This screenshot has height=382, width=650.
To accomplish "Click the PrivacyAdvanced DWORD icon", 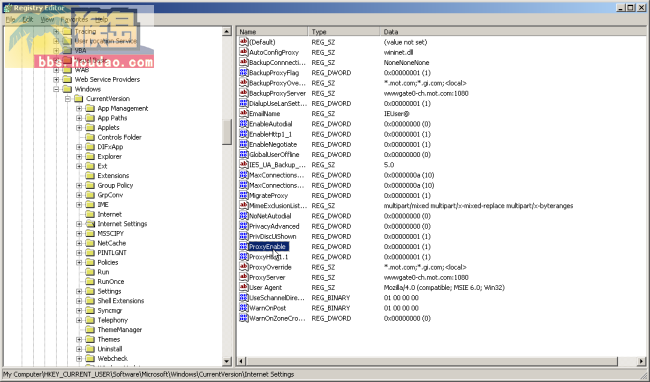I will click(244, 226).
